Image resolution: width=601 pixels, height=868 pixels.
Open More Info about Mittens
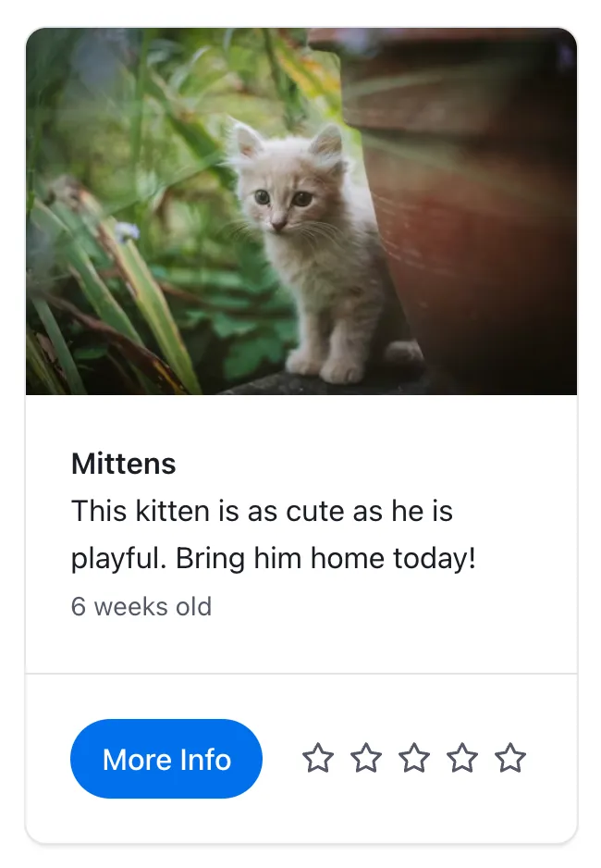pos(166,759)
